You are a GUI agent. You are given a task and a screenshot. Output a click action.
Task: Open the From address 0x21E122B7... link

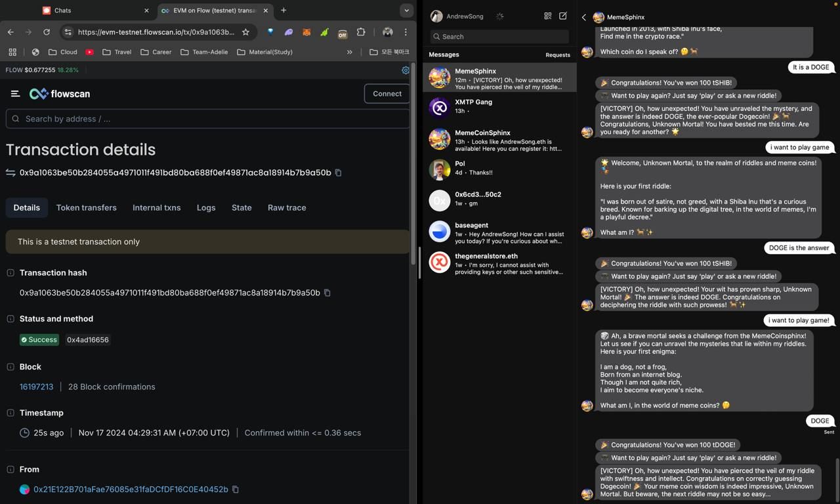[131, 489]
